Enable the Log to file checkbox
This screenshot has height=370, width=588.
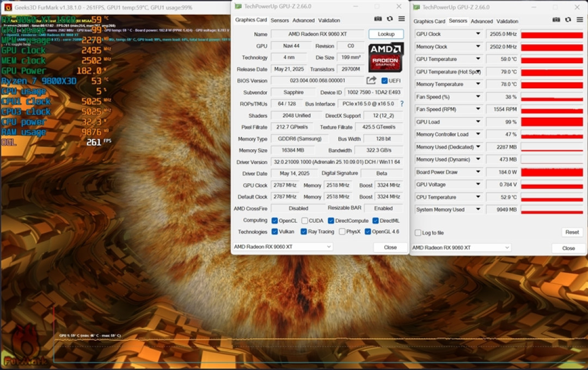point(418,233)
